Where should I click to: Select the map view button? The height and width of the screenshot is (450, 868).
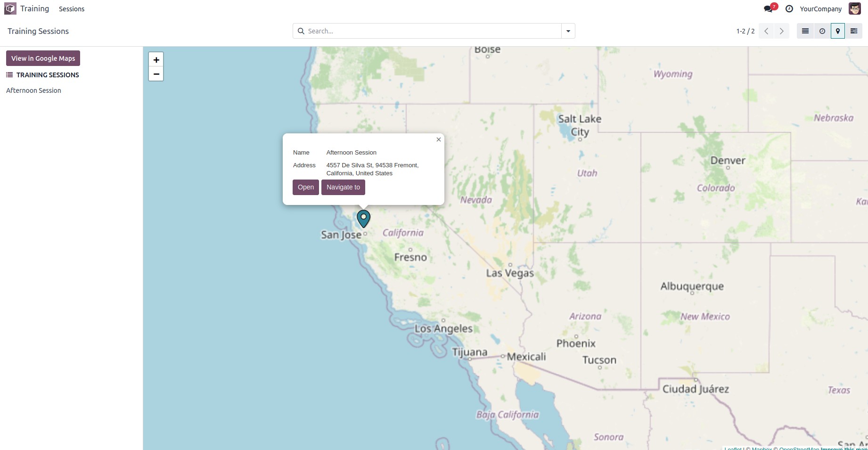click(838, 31)
